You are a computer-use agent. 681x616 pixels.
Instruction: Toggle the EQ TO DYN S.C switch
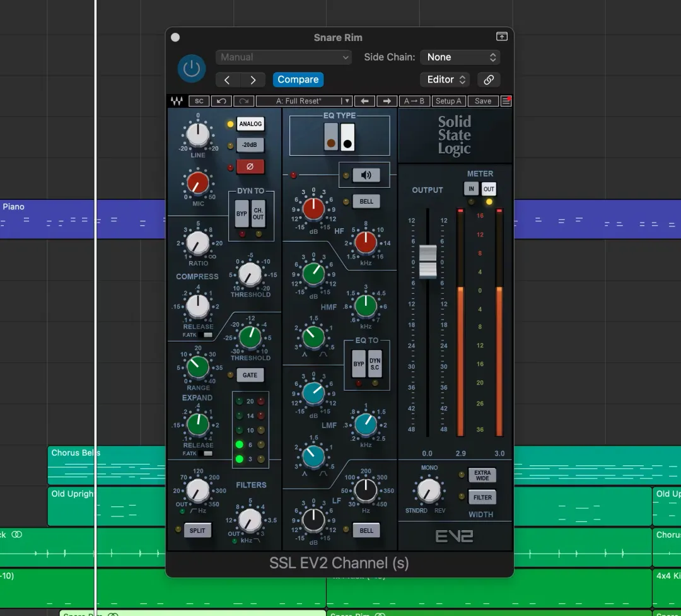click(375, 364)
